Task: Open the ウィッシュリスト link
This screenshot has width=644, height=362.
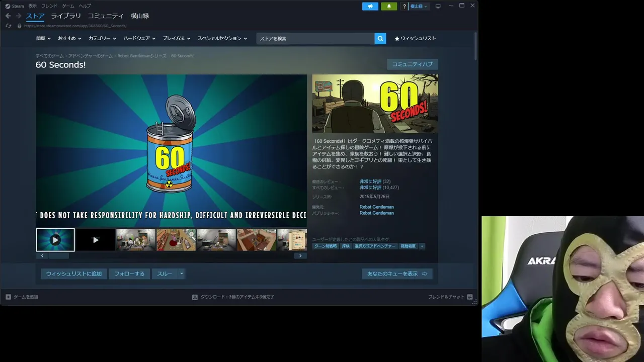Action: click(415, 38)
